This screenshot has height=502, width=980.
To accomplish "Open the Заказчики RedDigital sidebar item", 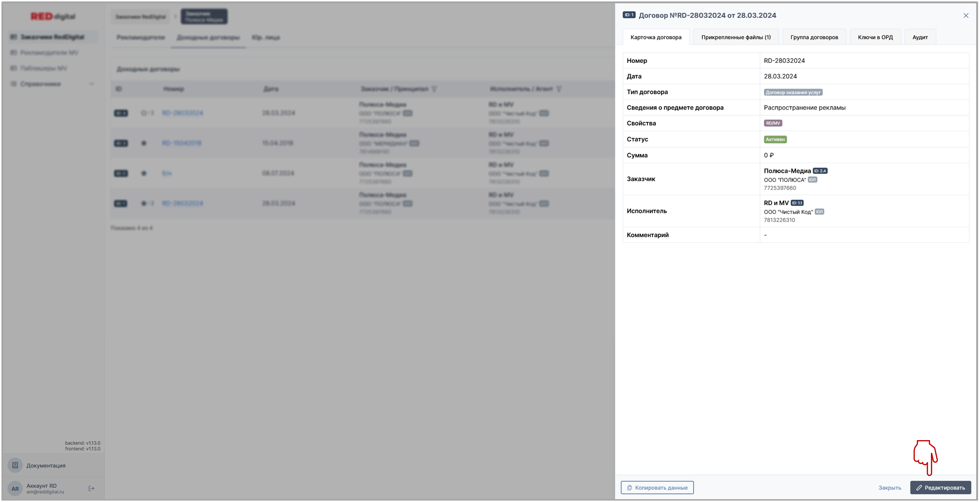I will point(52,37).
